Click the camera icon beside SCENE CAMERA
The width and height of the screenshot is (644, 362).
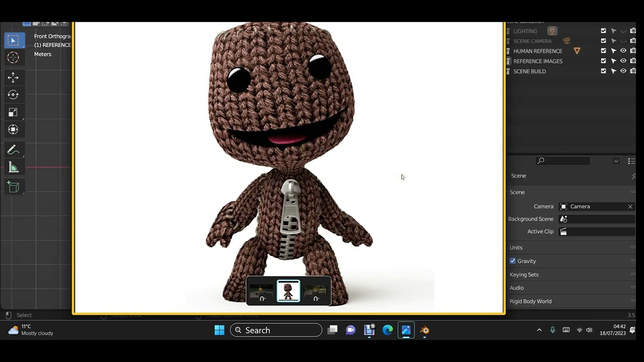[567, 41]
